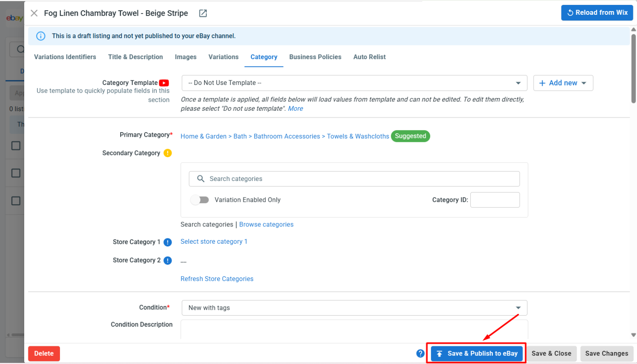The width and height of the screenshot is (637, 364).
Task: Click search magnifier icon in categories field
Action: (x=201, y=179)
